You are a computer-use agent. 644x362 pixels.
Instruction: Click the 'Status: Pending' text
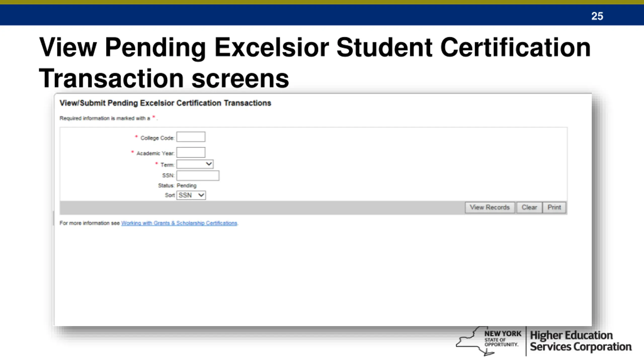[x=177, y=186]
